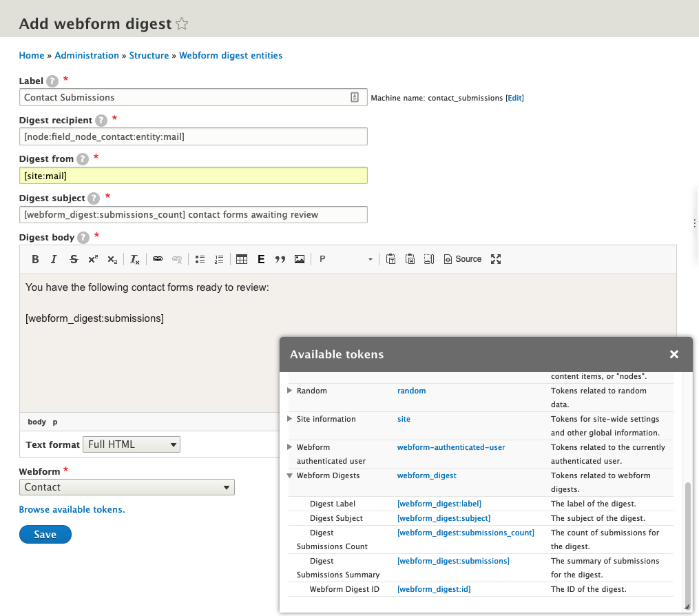Save the webform digest
The width and height of the screenshot is (699, 616).
45,534
